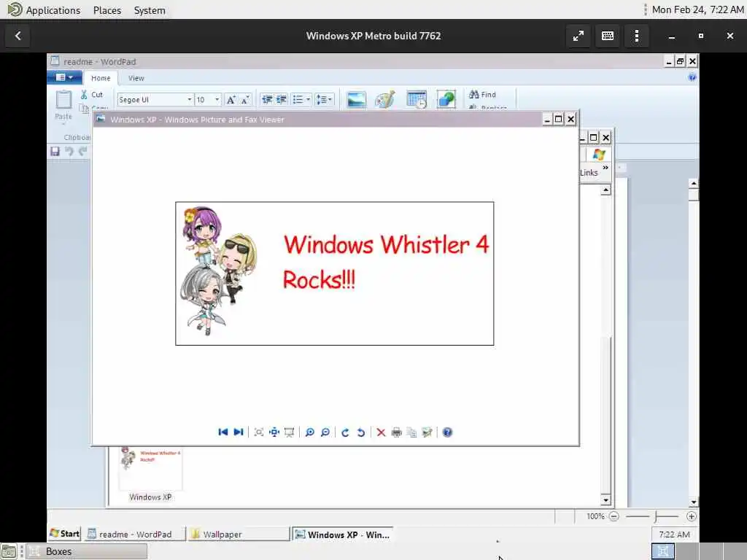Expand the Links chevron in the Wallpaper window
This screenshot has height=560, width=747.
605,168
